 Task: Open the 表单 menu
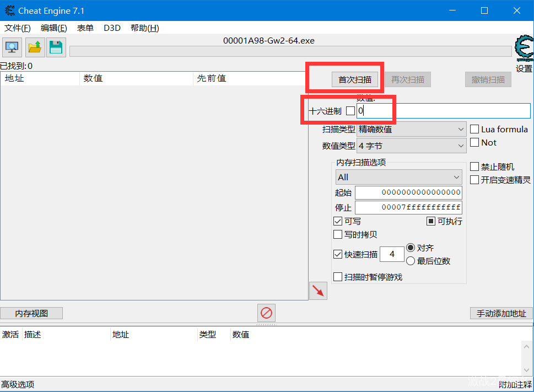coord(85,28)
